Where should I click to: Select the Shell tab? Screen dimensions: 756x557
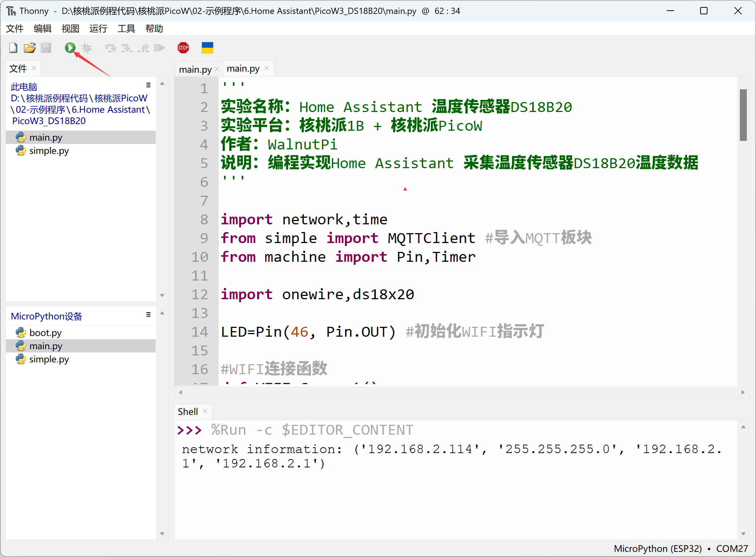click(188, 412)
